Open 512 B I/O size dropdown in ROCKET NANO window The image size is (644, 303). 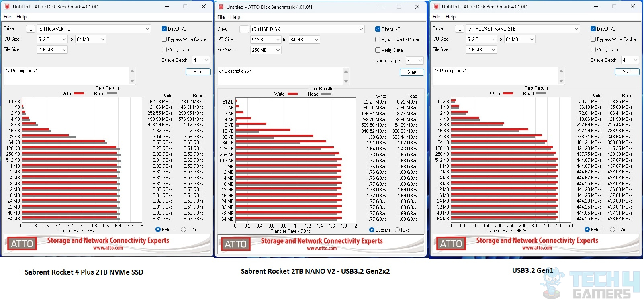click(481, 39)
